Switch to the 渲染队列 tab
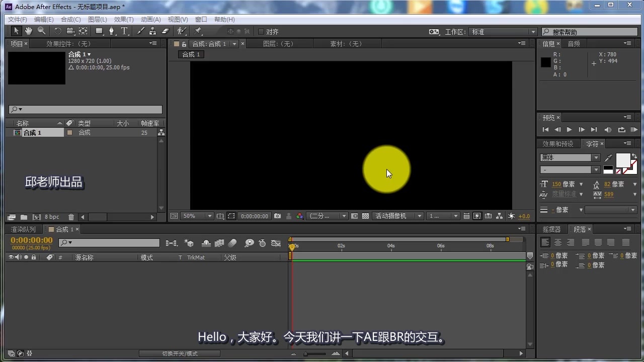The width and height of the screenshot is (644, 362). [x=23, y=229]
